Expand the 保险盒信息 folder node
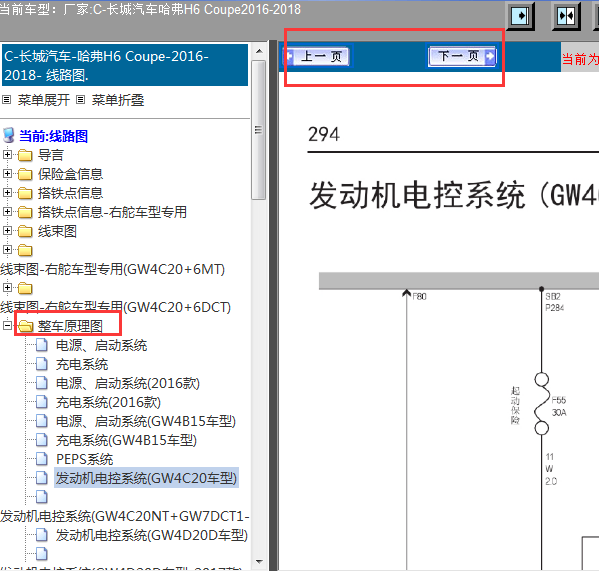This screenshot has height=571, width=599. point(7,173)
